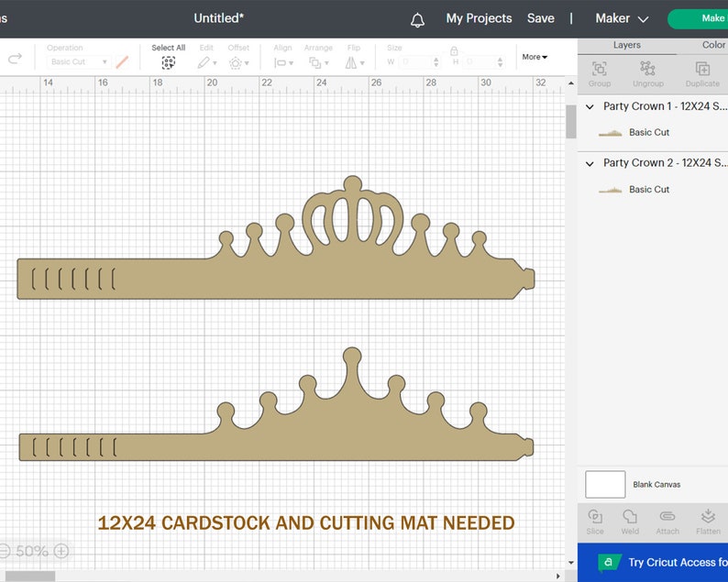Click the Select All icon
This screenshot has height=582, width=728.
tap(169, 62)
